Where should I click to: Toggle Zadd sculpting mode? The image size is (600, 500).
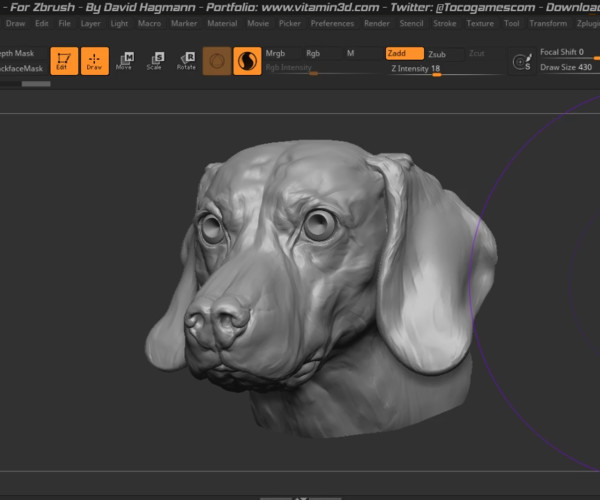coord(404,54)
